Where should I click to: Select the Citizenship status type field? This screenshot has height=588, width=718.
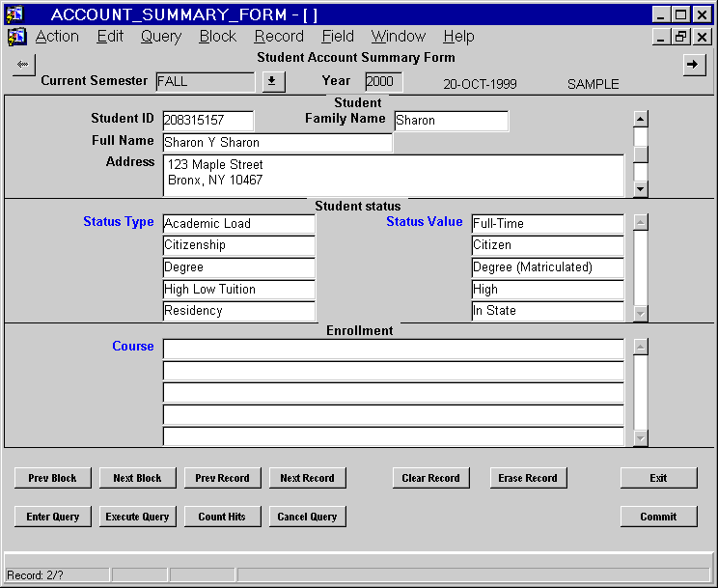pyautogui.click(x=239, y=245)
